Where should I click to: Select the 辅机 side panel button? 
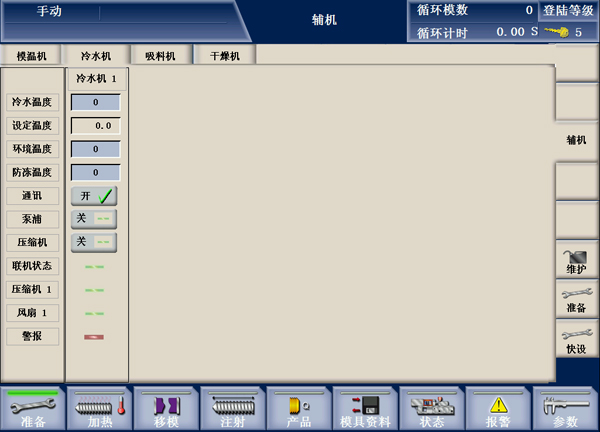pyautogui.click(x=576, y=140)
